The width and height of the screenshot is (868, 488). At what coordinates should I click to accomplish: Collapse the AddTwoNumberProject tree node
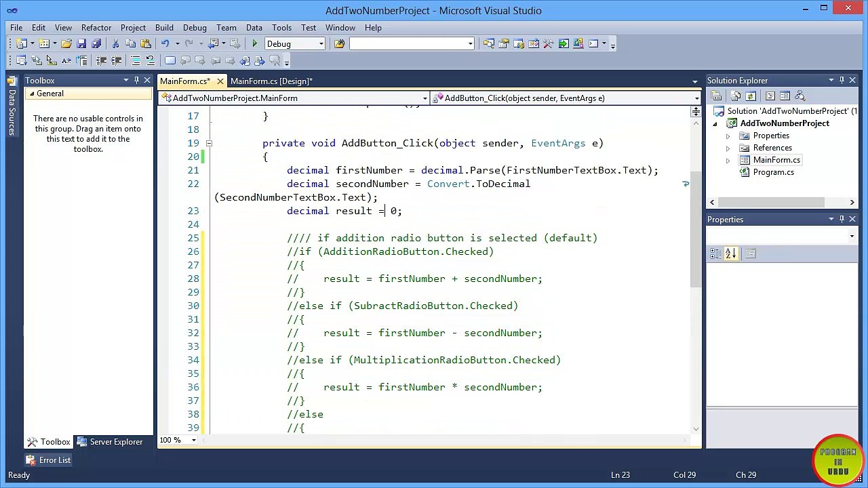(x=715, y=123)
